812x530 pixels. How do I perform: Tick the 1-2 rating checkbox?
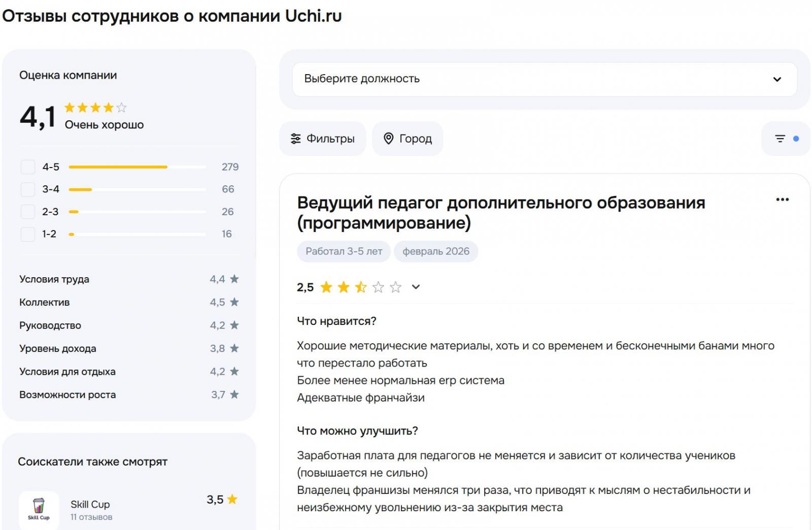(x=28, y=234)
